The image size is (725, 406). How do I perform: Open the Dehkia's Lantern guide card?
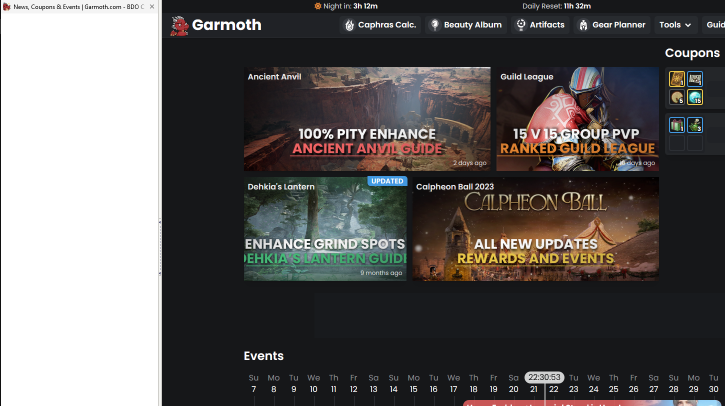[x=325, y=229]
